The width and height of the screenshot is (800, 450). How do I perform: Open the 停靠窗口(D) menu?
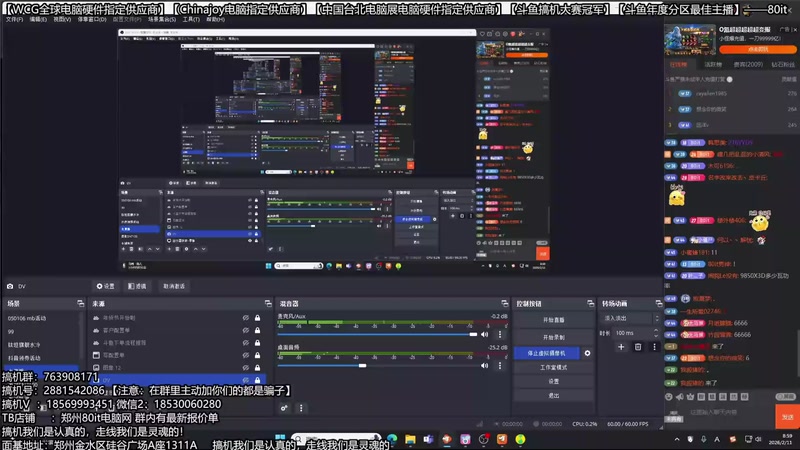92,19
